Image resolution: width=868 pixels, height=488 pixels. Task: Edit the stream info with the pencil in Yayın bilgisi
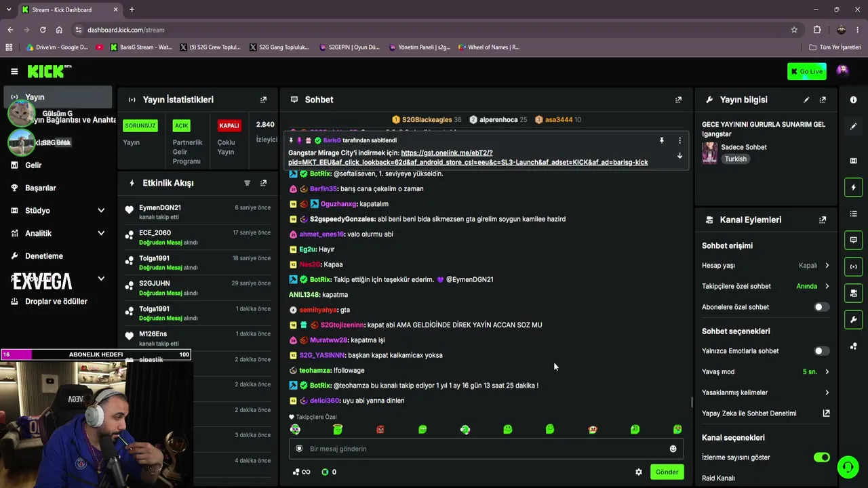pyautogui.click(x=806, y=100)
